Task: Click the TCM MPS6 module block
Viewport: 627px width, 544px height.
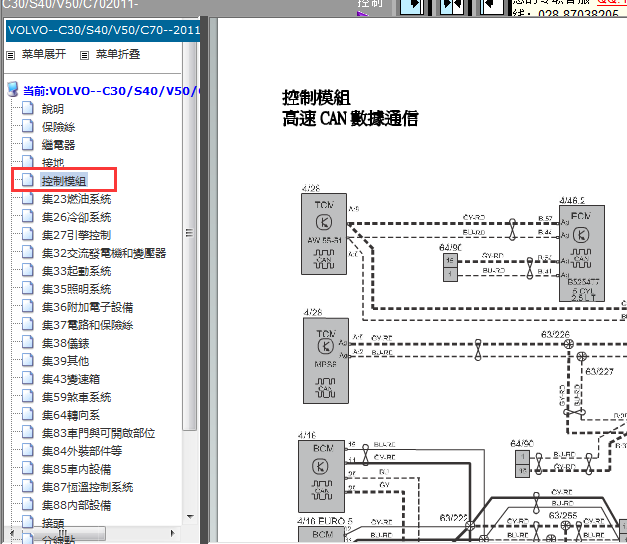Action: coord(326,361)
